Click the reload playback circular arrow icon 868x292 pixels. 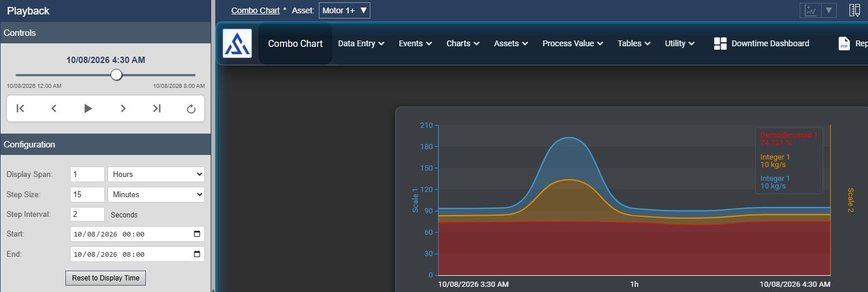pos(191,109)
